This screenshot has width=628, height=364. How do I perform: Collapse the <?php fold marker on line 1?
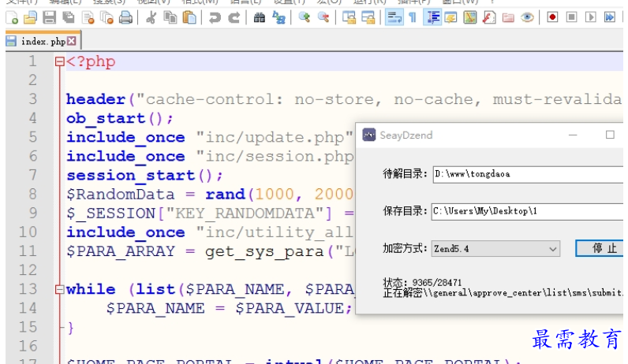click(x=60, y=61)
